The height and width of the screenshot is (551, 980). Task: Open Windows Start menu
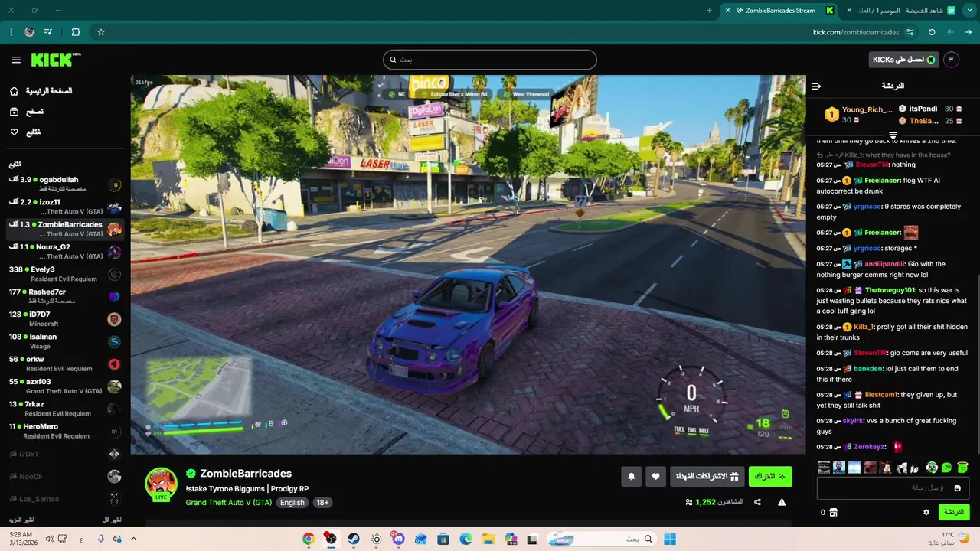pyautogui.click(x=670, y=539)
